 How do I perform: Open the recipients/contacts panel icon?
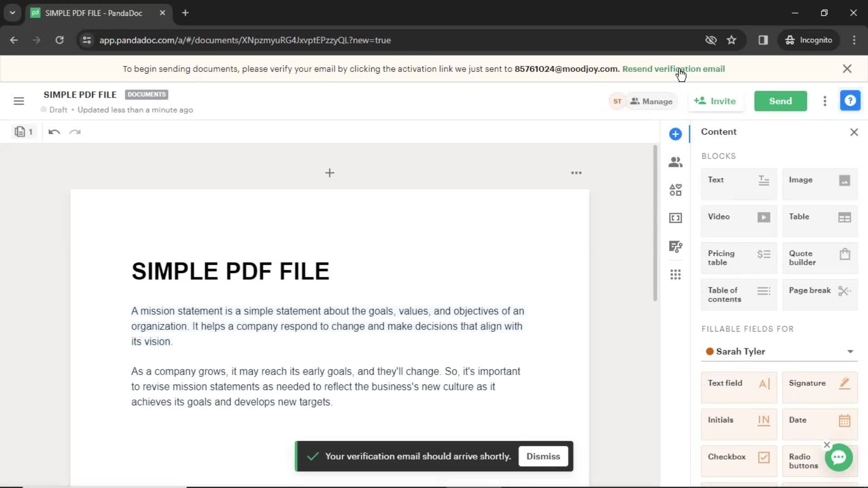pyautogui.click(x=675, y=161)
